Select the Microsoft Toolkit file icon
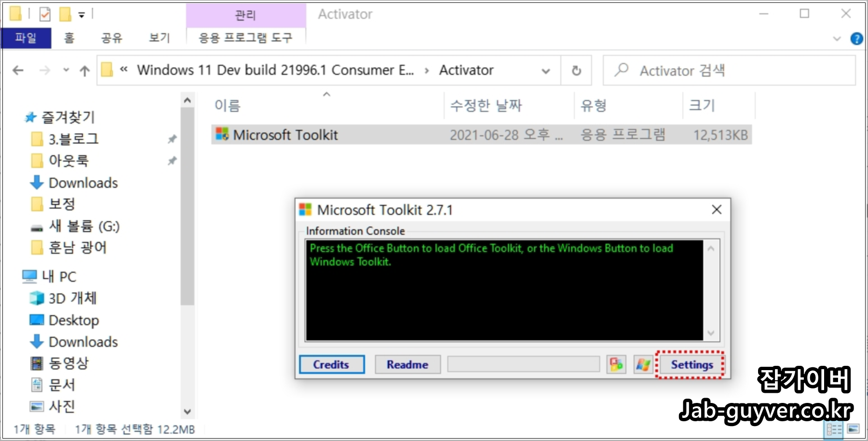 (222, 134)
